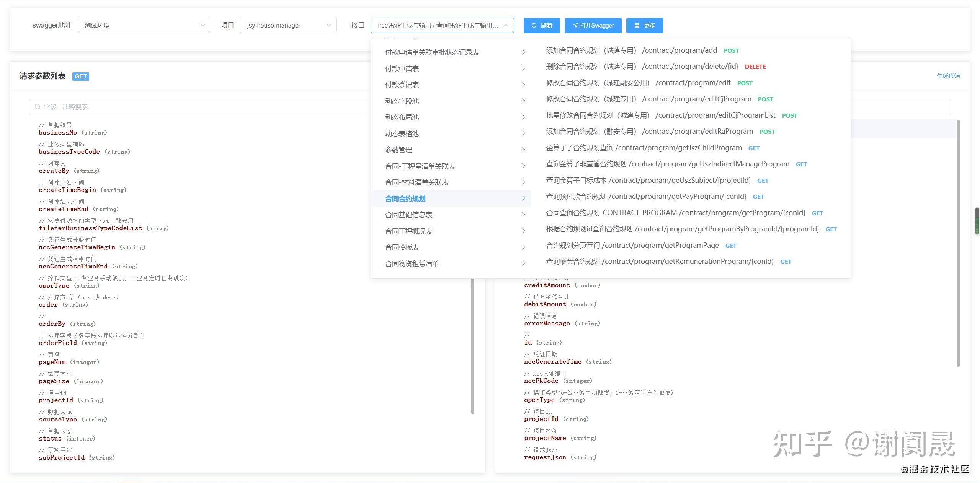Click the 刷新 refresh button
Viewport: 980px width, 483px height.
(541, 25)
